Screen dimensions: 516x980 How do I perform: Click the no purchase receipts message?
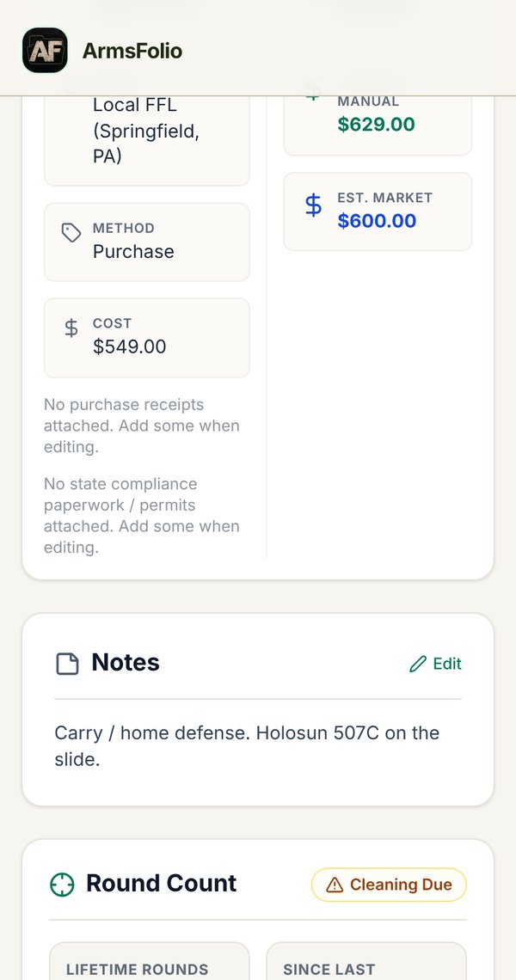pyautogui.click(x=142, y=426)
